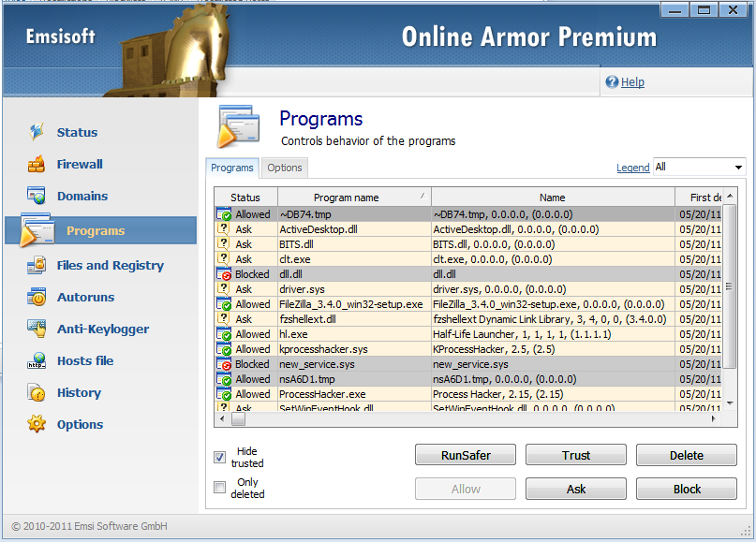Sort by Name column header
Image resolution: width=756 pixels, height=542 pixels.
[x=553, y=197]
